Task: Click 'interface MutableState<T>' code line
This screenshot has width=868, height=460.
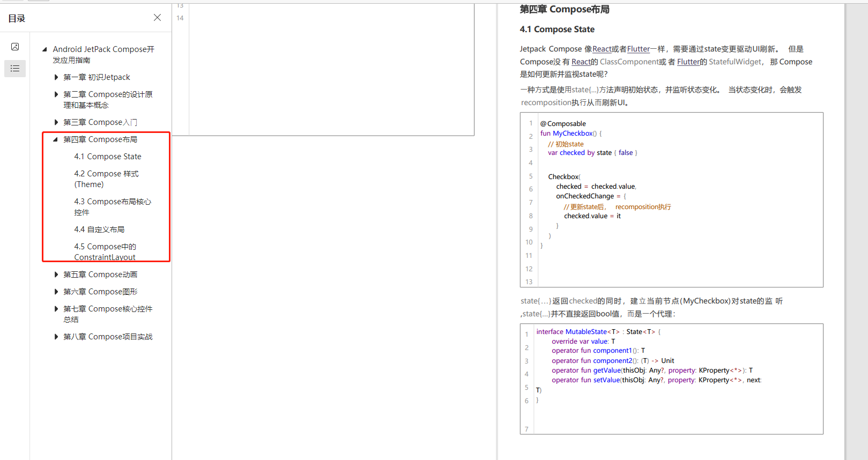Action: 598,332
